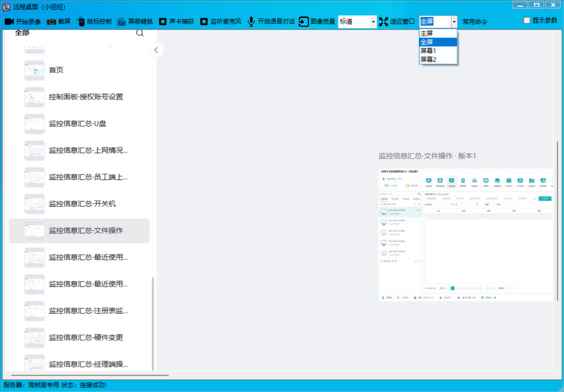The image size is (564, 392).
Task: Enable mouse control icon
Action: tap(81, 22)
